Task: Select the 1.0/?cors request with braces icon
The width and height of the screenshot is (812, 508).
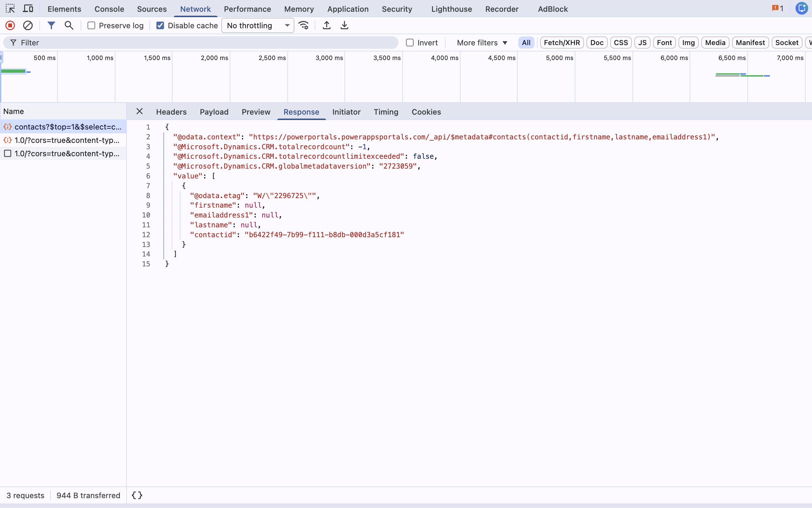Action: 63,140
